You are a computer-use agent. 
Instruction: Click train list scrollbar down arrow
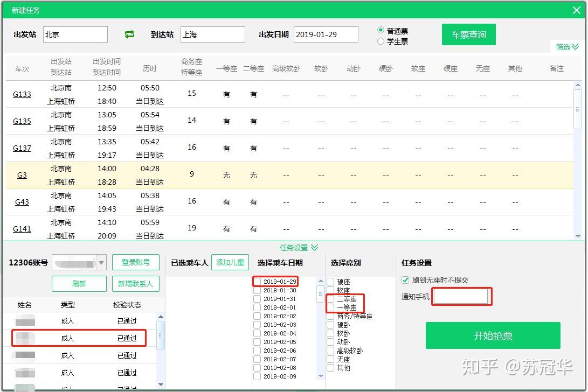click(578, 236)
